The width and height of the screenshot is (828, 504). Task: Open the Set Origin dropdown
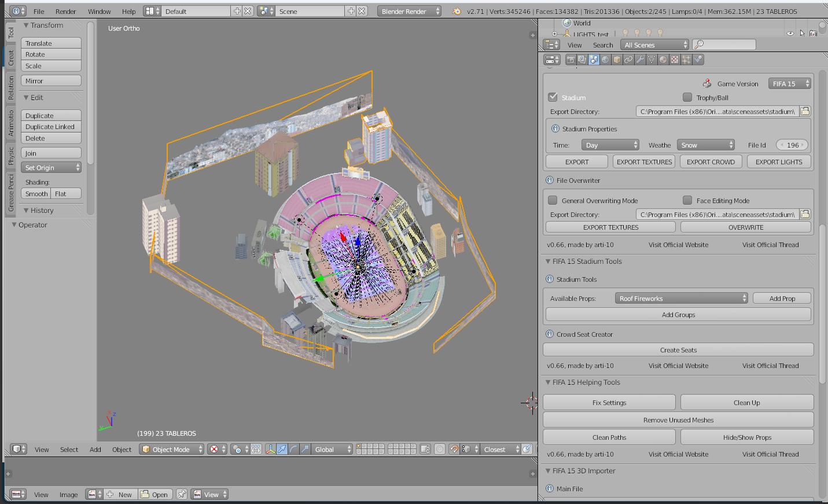click(51, 167)
